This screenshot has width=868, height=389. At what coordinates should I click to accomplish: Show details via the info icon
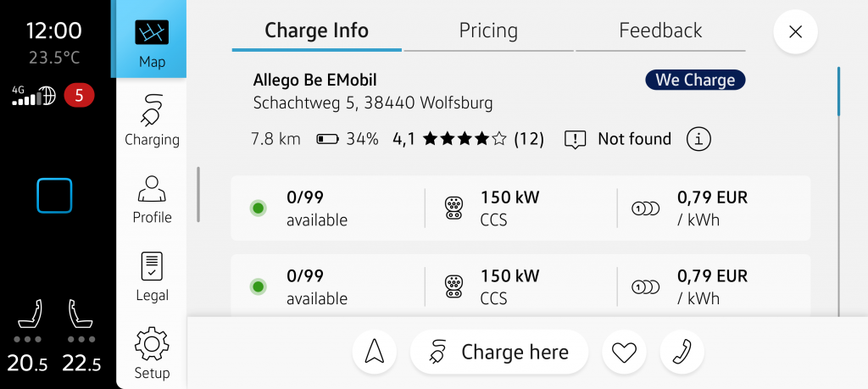tap(698, 139)
